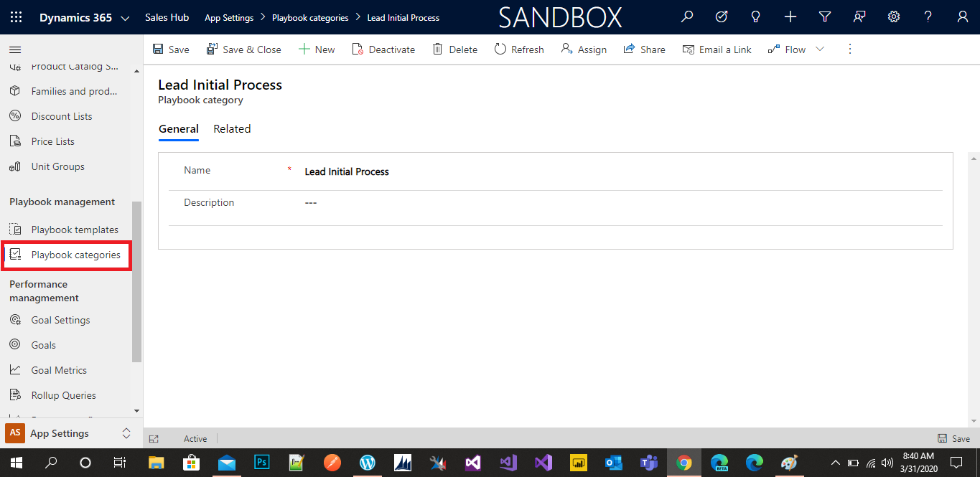The width and height of the screenshot is (980, 477).
Task: Open the global search icon
Action: point(686,16)
